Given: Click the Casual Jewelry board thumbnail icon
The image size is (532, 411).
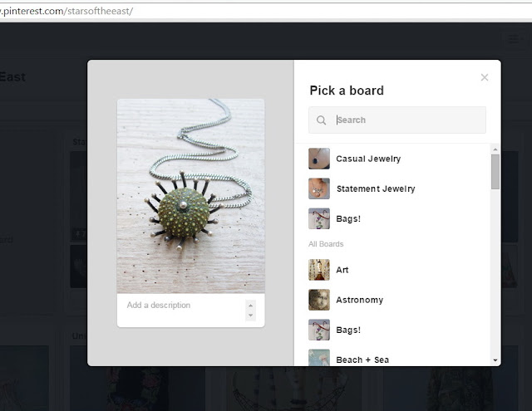Looking at the screenshot, I should (x=319, y=159).
